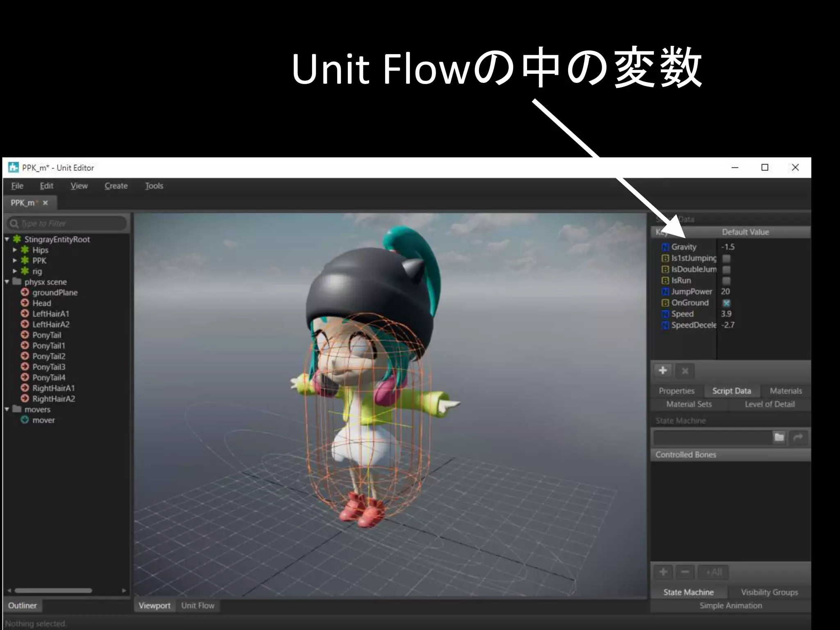Viewport: 840px width, 630px height.
Task: Click the physx scene folder icon
Action: [17, 281]
